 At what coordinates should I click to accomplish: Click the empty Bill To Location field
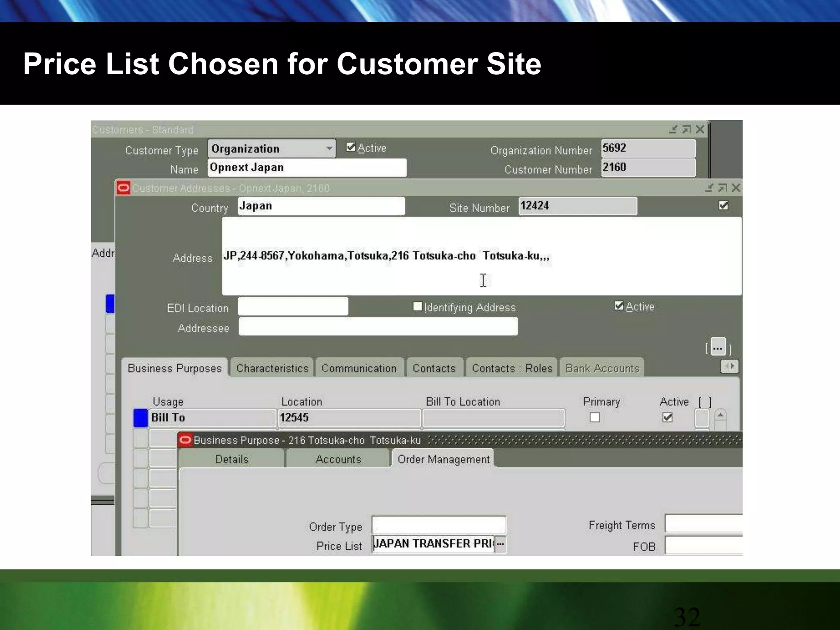point(494,418)
